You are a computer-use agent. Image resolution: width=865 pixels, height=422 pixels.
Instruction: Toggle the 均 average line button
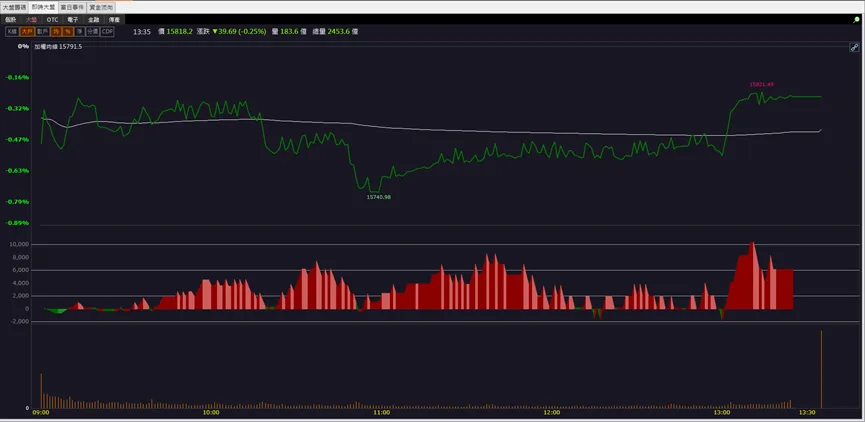click(56, 31)
